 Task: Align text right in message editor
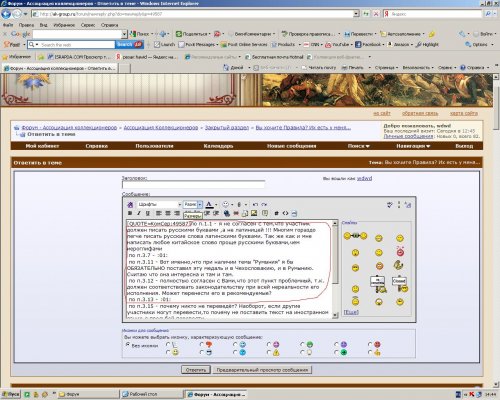coord(177,213)
